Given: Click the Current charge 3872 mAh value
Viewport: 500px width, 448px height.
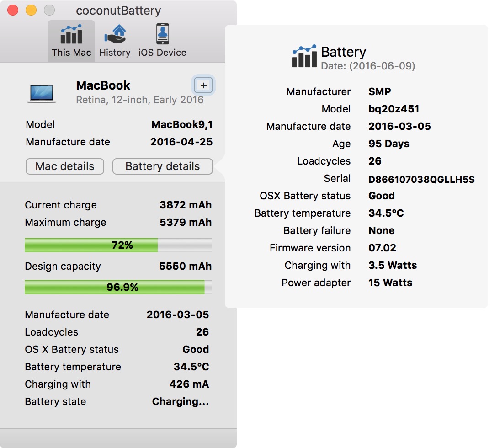Looking at the screenshot, I should (186, 205).
